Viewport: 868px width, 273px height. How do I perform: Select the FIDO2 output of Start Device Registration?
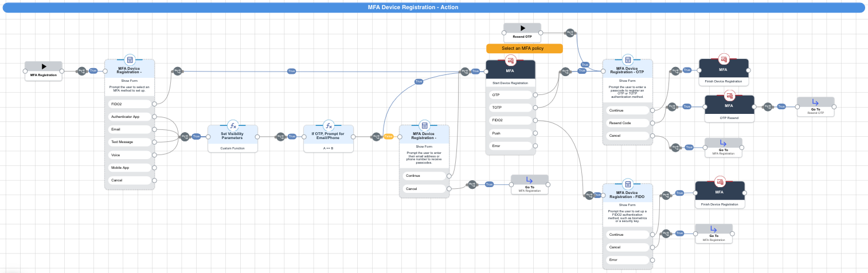point(510,120)
